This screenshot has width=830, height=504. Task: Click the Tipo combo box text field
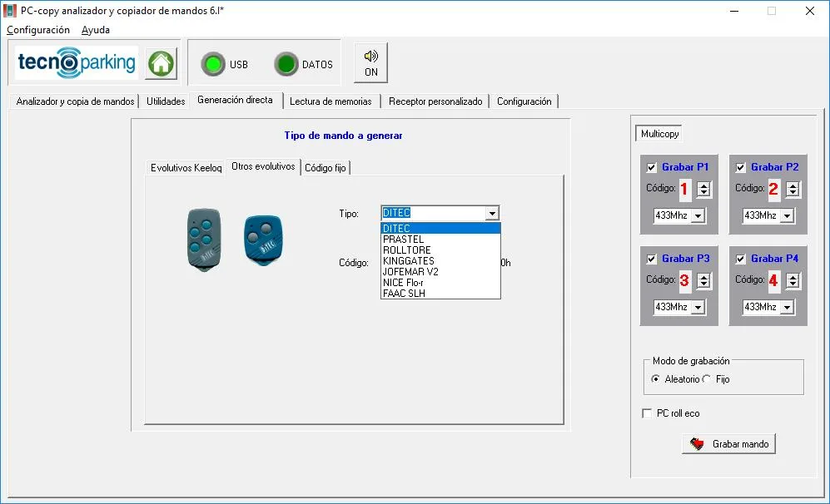[x=433, y=213]
